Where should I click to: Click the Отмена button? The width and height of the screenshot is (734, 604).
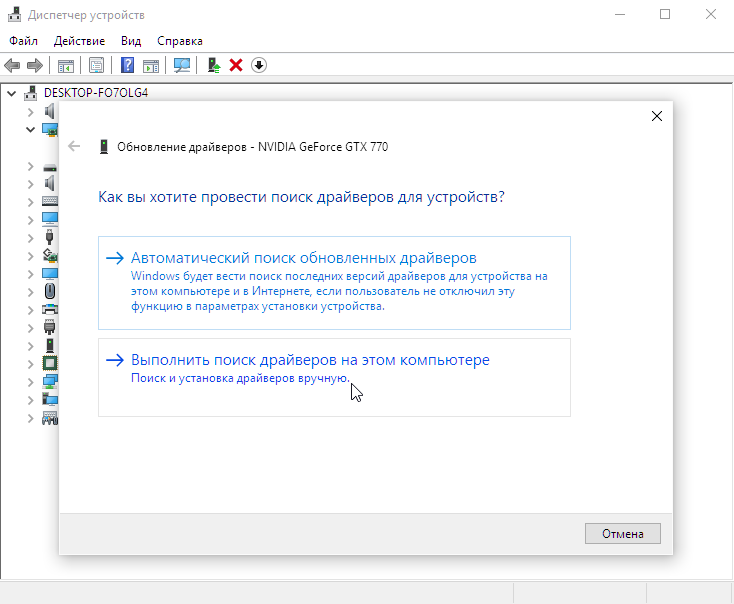click(623, 534)
